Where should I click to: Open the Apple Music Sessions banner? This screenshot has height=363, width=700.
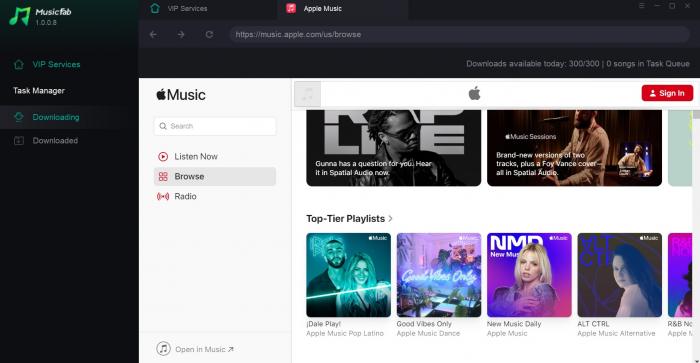click(x=574, y=148)
